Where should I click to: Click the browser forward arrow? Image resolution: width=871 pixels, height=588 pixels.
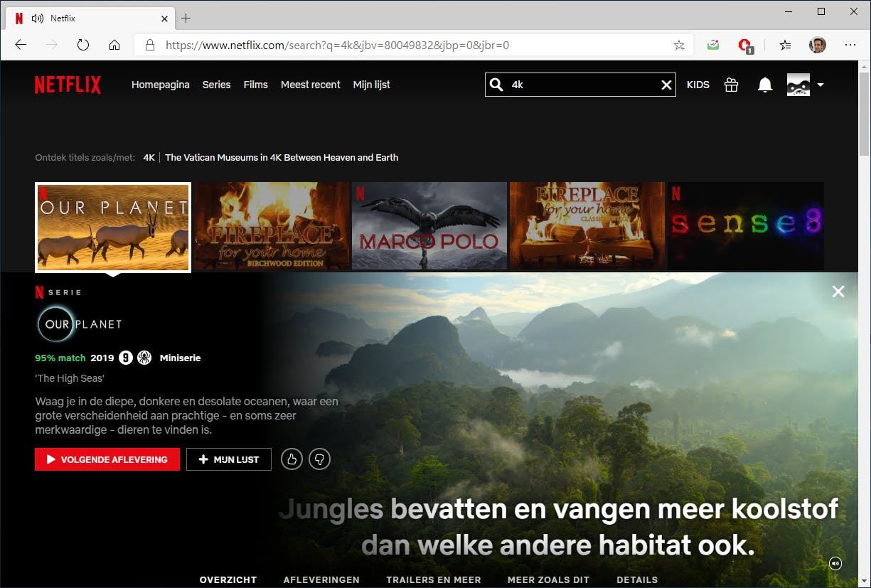[x=52, y=45]
